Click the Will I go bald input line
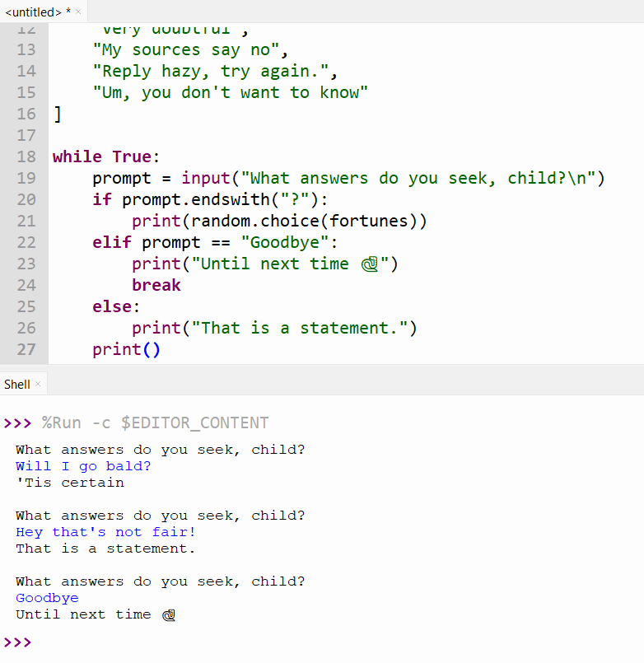The image size is (644, 663). 84,465
